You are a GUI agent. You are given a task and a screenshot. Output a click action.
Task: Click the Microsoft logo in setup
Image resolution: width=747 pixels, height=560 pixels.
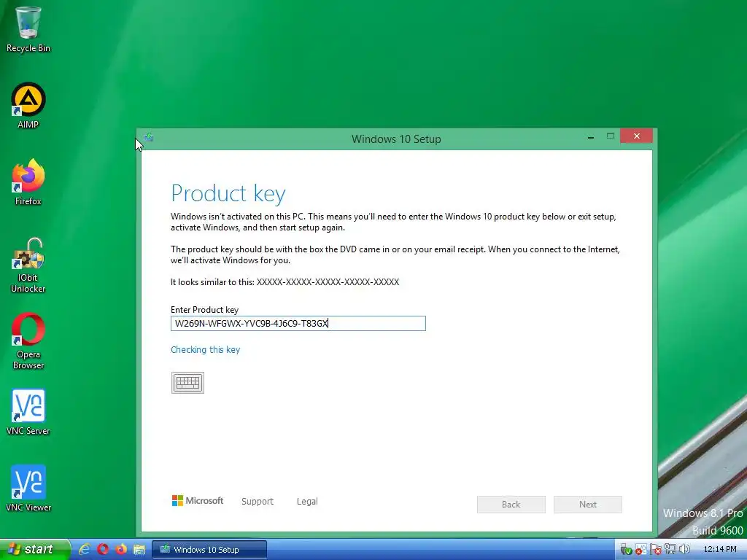coord(198,500)
